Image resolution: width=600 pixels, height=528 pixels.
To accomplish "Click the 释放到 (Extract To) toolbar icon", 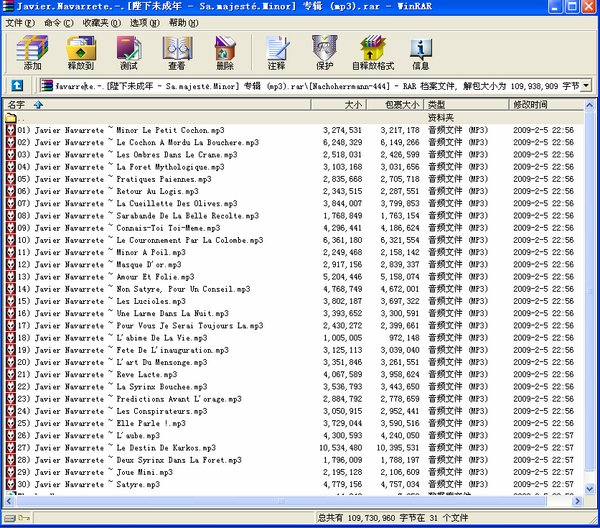I will tap(80, 52).
